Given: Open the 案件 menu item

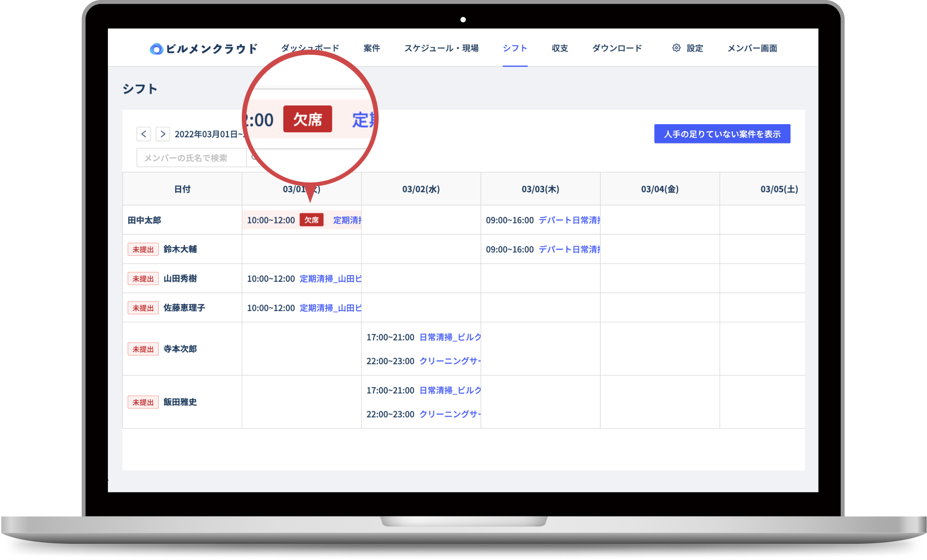Looking at the screenshot, I should (x=372, y=48).
